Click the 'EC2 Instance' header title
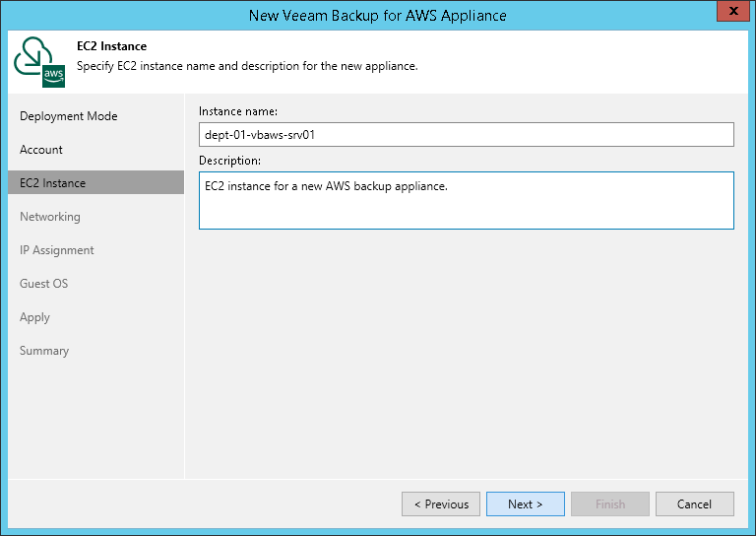This screenshot has height=536, width=756. point(112,46)
